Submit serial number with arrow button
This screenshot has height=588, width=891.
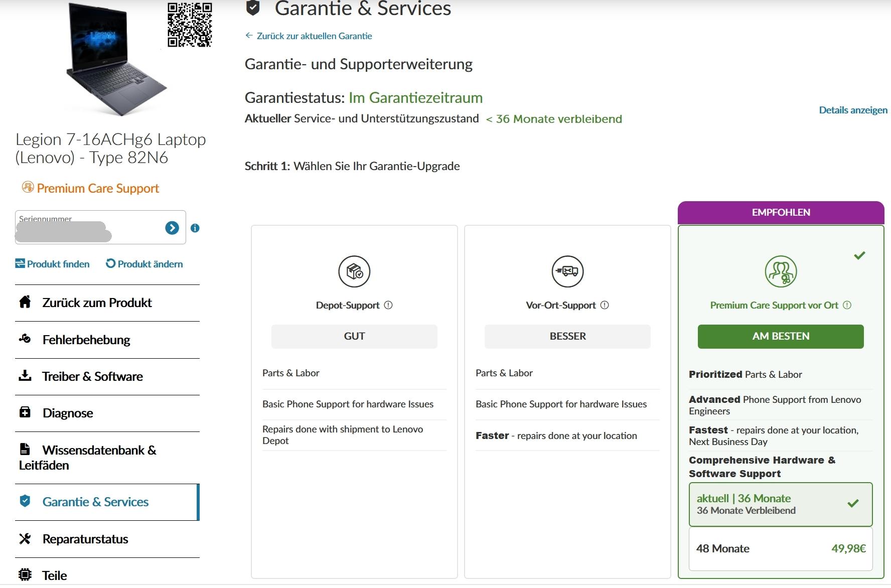[x=172, y=228]
